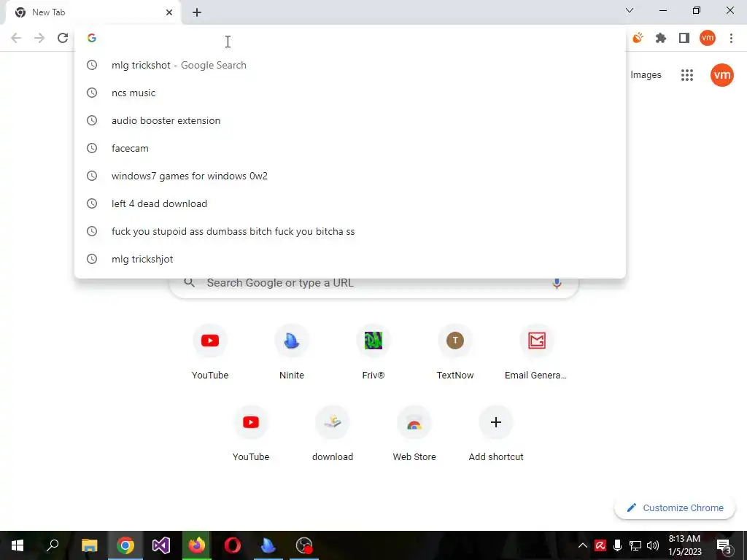Open the vm profile avatar in toolbar
The height and width of the screenshot is (560, 747).
pyautogui.click(x=708, y=38)
